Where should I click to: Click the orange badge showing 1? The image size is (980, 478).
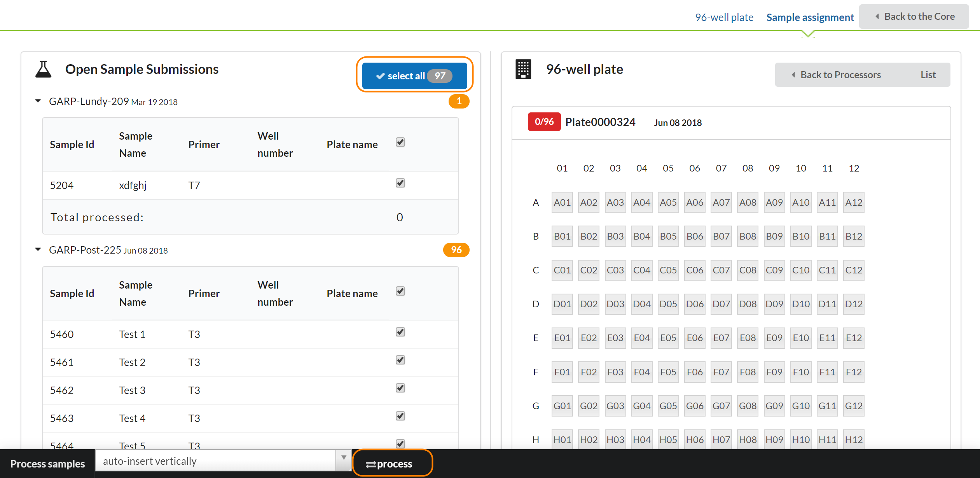tap(459, 101)
